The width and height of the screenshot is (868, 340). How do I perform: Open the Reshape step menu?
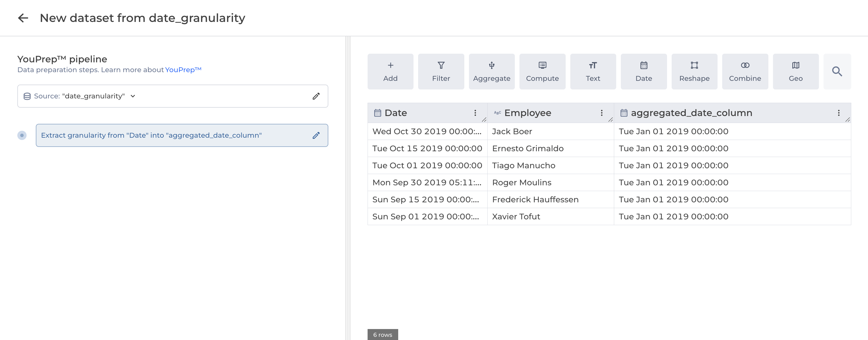pos(694,72)
